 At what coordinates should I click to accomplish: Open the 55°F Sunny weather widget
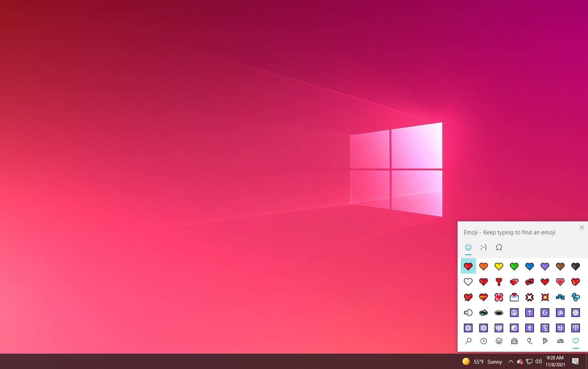482,361
